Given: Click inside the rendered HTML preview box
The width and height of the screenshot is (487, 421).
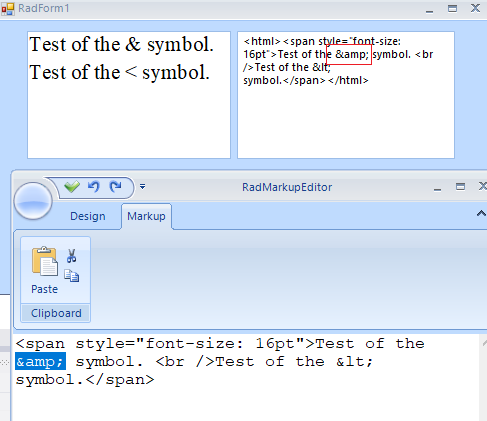Looking at the screenshot, I should (x=129, y=95).
